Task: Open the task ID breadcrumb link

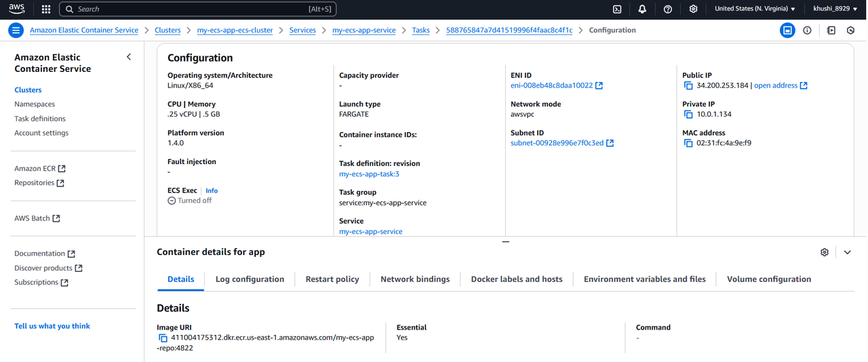Action: 509,31
